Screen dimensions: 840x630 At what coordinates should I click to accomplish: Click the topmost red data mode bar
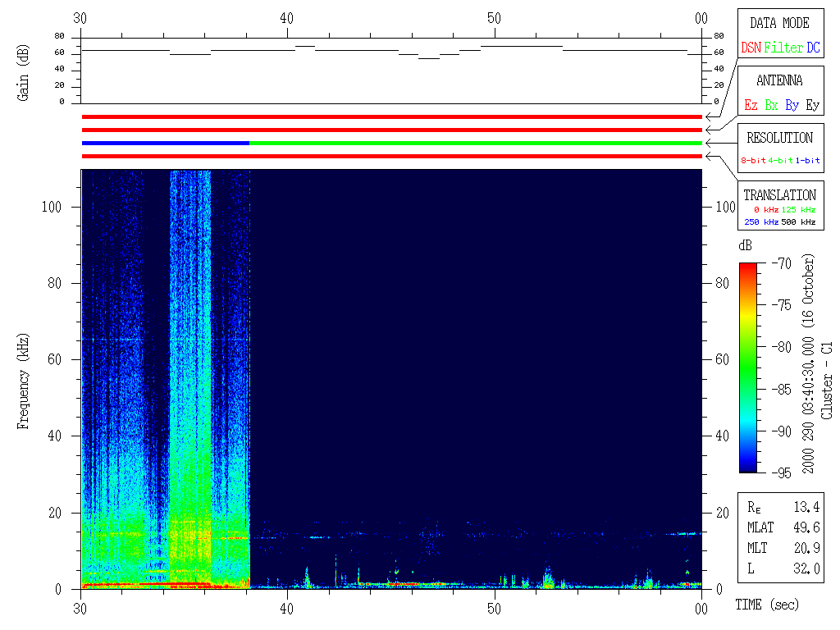pos(392,116)
